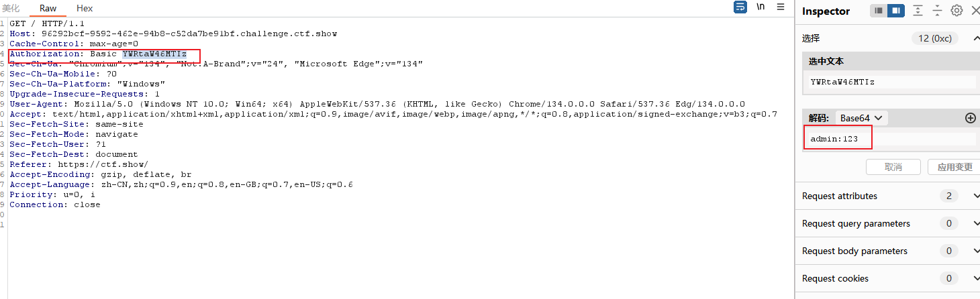Switch to the 美化 pretty tab
Image resolution: width=980 pixels, height=299 pixels.
pos(11,8)
